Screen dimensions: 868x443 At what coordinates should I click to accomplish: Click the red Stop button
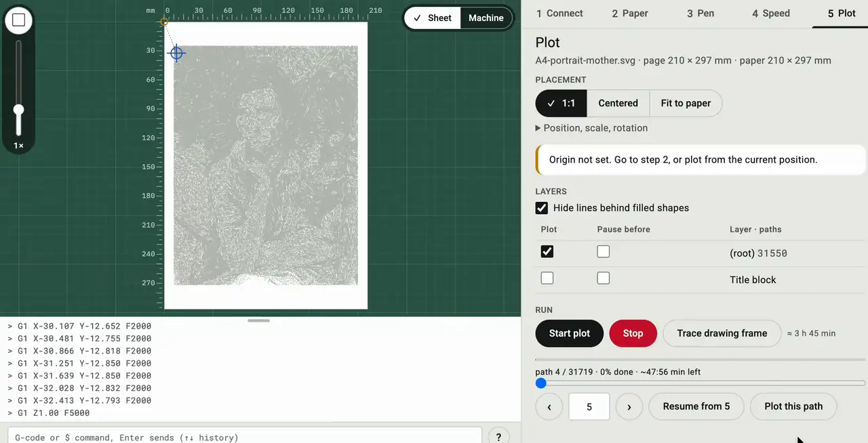tap(633, 333)
